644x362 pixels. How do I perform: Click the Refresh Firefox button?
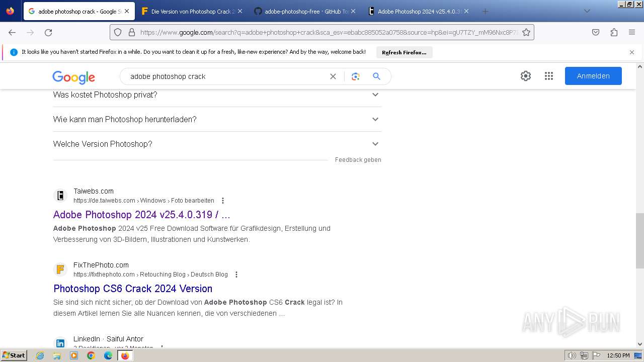(404, 52)
